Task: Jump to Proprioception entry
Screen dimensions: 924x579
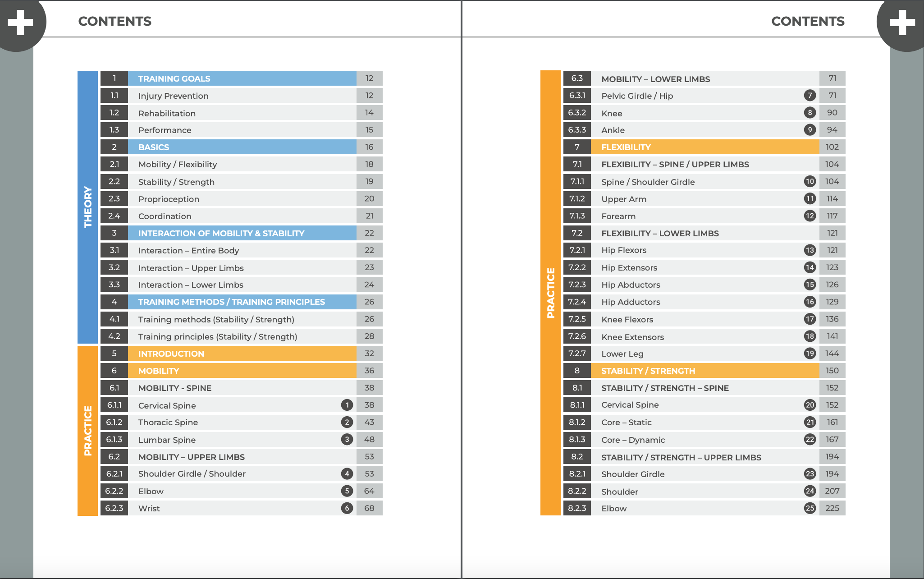Action: point(169,199)
